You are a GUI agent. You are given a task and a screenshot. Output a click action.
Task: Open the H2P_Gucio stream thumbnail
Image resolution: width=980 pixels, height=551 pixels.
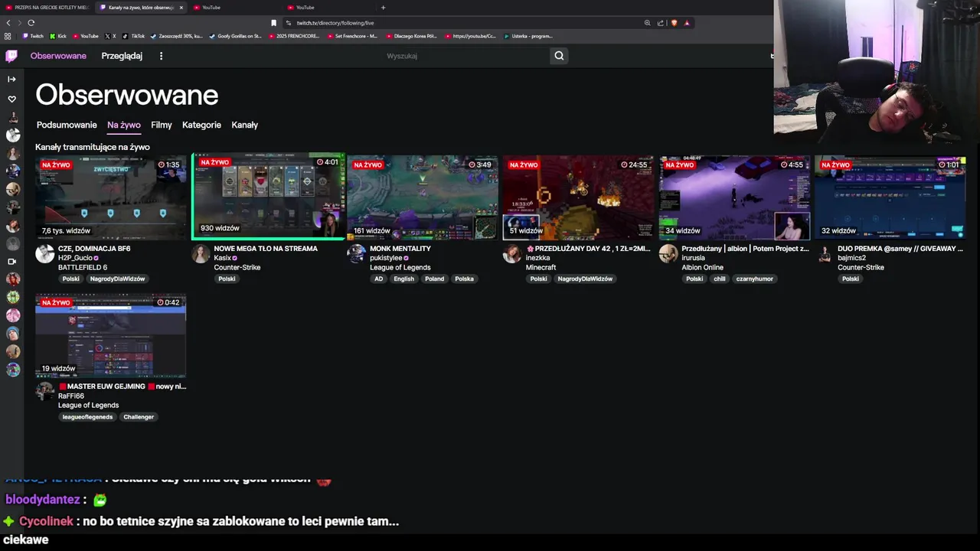pos(111,198)
